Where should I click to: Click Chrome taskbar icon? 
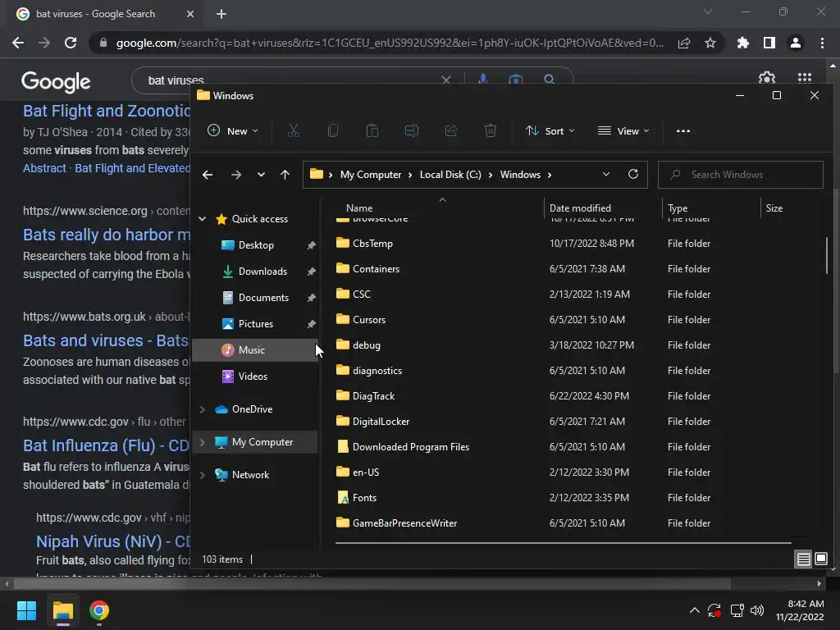(99, 610)
